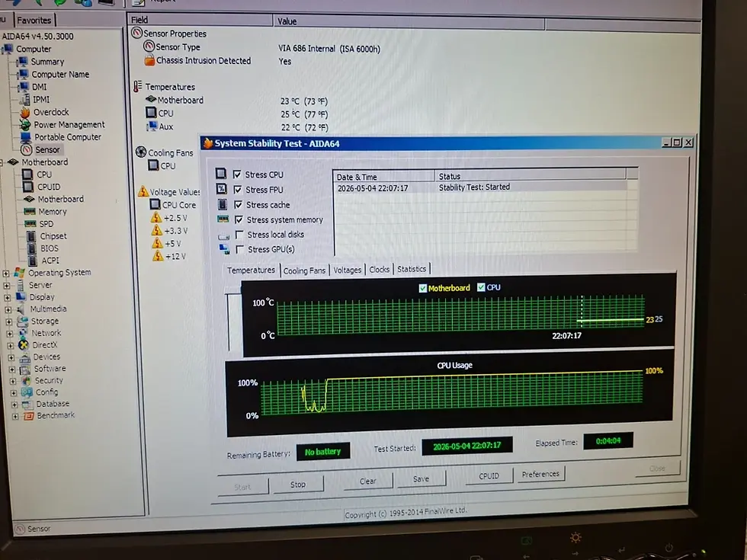Click the Operating System Windows flag icon
Screen dimensions: 747x560
click(x=20, y=273)
